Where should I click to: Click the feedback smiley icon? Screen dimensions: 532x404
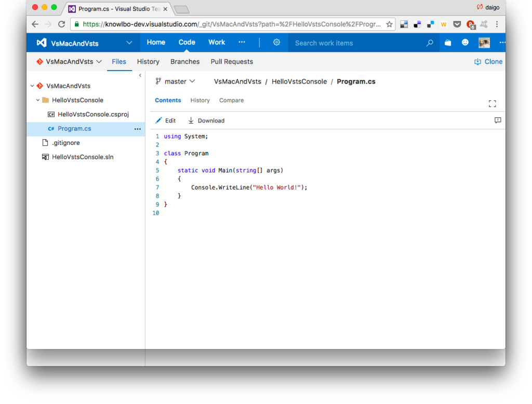(x=465, y=43)
